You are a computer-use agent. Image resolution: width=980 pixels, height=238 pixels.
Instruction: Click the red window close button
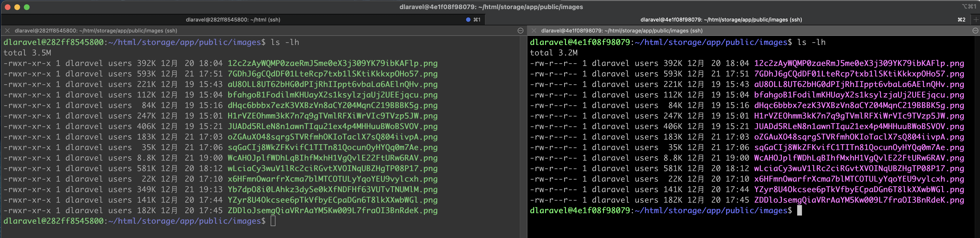[x=7, y=7]
